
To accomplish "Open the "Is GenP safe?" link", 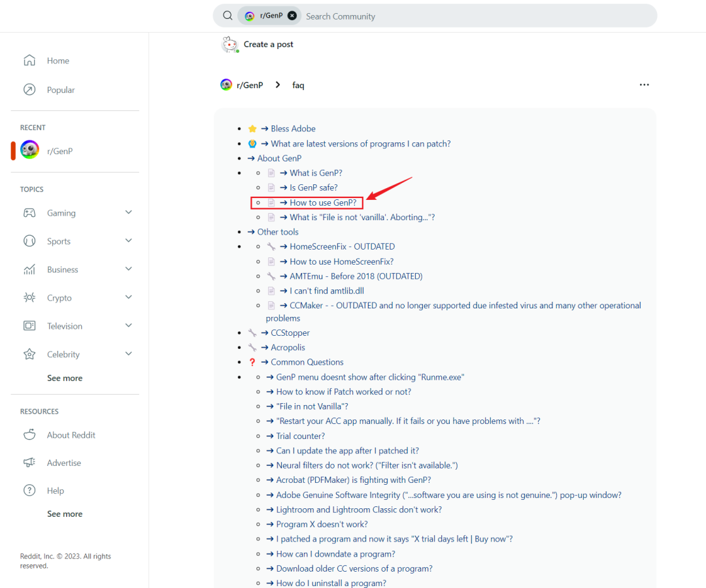I will click(x=313, y=188).
